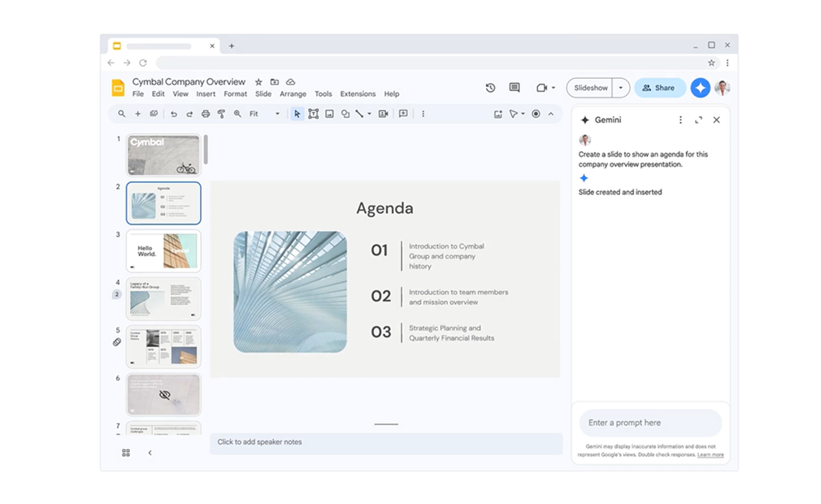The height and width of the screenshot is (504, 821).
Task: Open the Insert menu
Action: [x=206, y=94]
